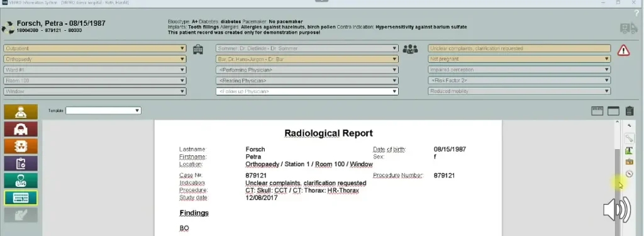The width and height of the screenshot is (644, 236).
Task: Click the ambulance icon at top right
Action: pyautogui.click(x=629, y=28)
